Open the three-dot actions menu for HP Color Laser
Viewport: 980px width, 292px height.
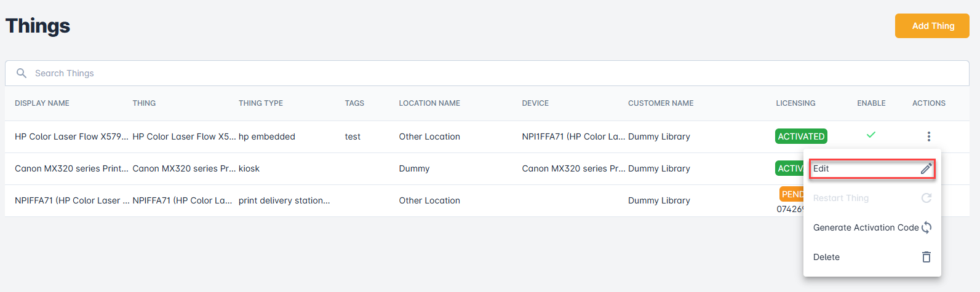tap(928, 136)
